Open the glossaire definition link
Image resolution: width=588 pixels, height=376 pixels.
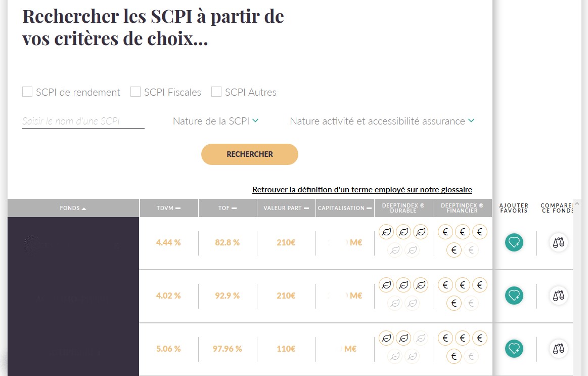[x=362, y=189]
